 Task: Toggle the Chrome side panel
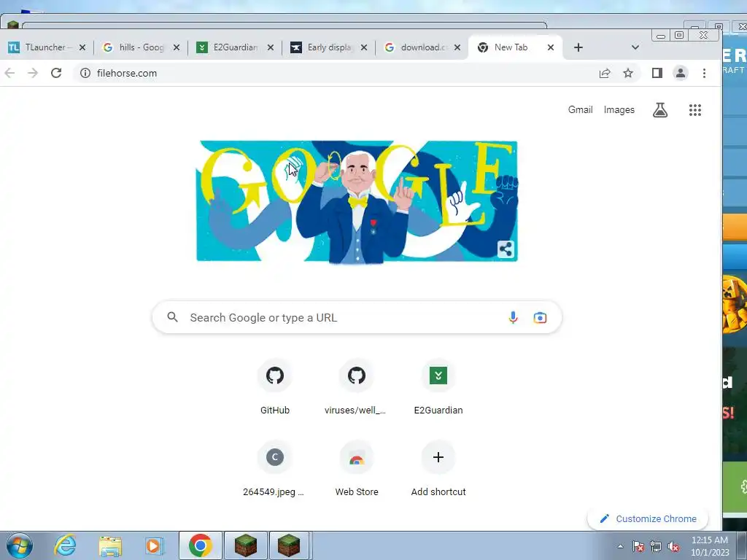pyautogui.click(x=657, y=73)
